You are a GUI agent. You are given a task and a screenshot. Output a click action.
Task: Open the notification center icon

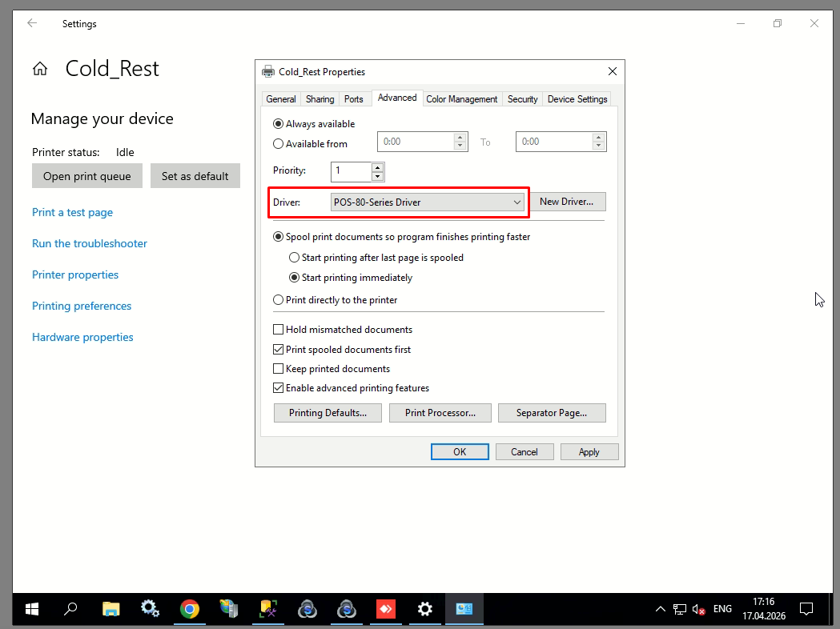[806, 609]
